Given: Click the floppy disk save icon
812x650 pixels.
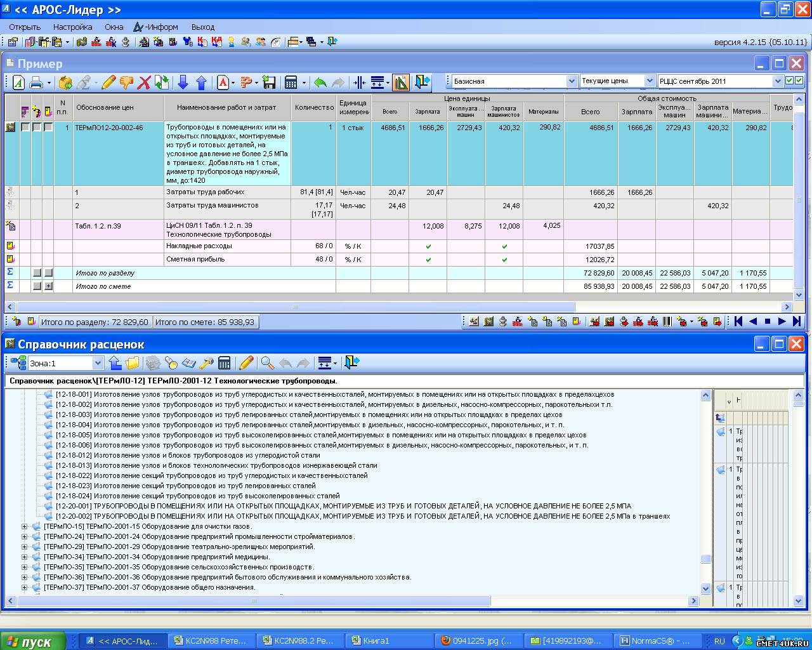Looking at the screenshot, I should point(269,83).
